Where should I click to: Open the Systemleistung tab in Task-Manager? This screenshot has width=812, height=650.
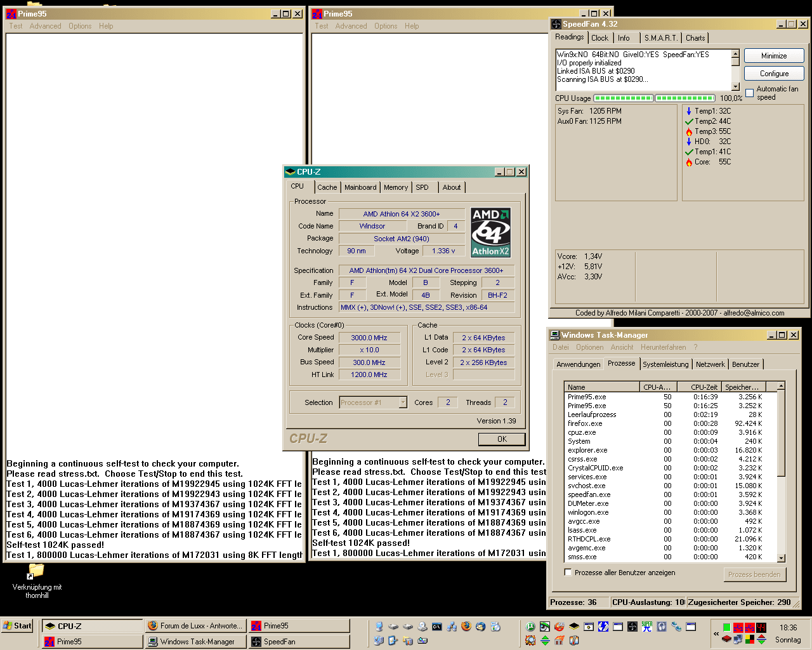pyautogui.click(x=665, y=364)
